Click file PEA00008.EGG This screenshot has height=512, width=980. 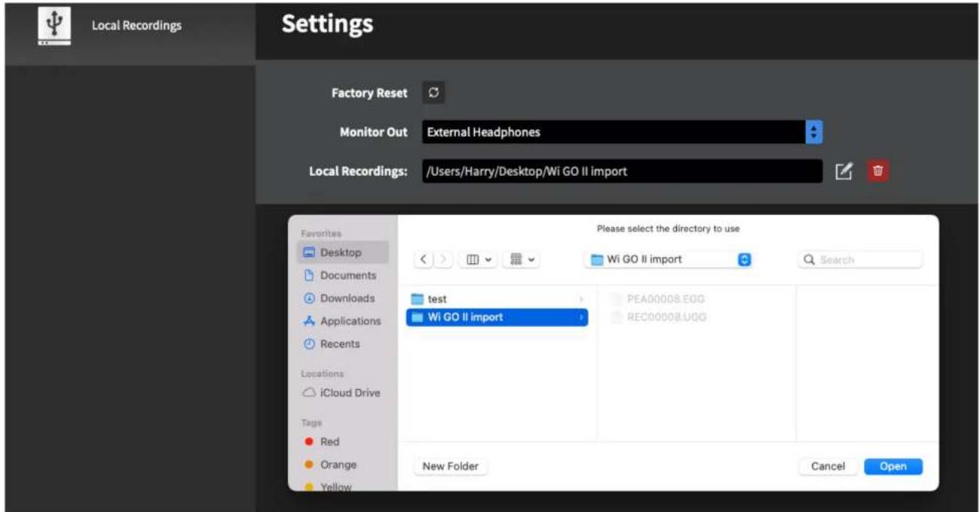pyautogui.click(x=666, y=299)
